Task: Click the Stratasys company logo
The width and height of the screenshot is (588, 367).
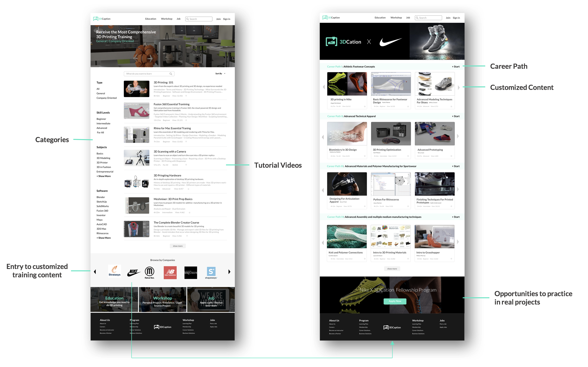Action: 114,271
